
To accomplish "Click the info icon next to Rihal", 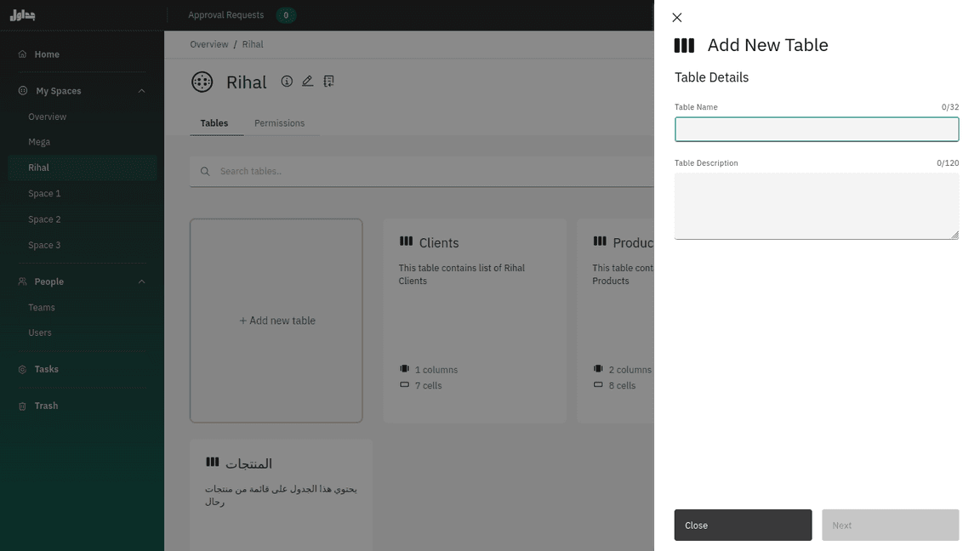I will pyautogui.click(x=287, y=82).
